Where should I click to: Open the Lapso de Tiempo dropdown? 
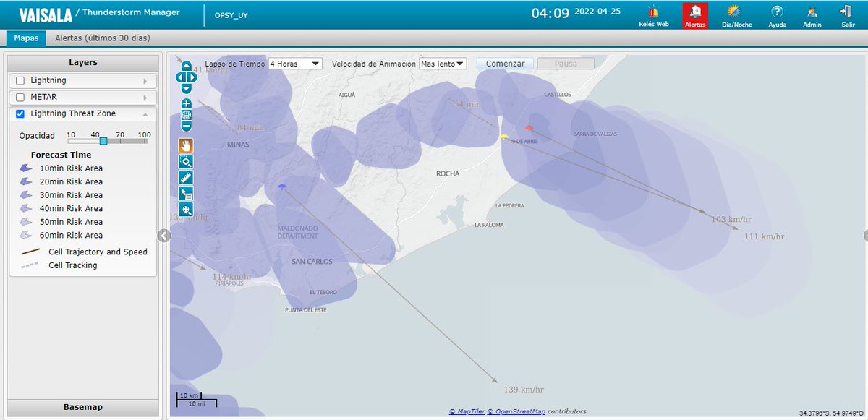click(294, 64)
